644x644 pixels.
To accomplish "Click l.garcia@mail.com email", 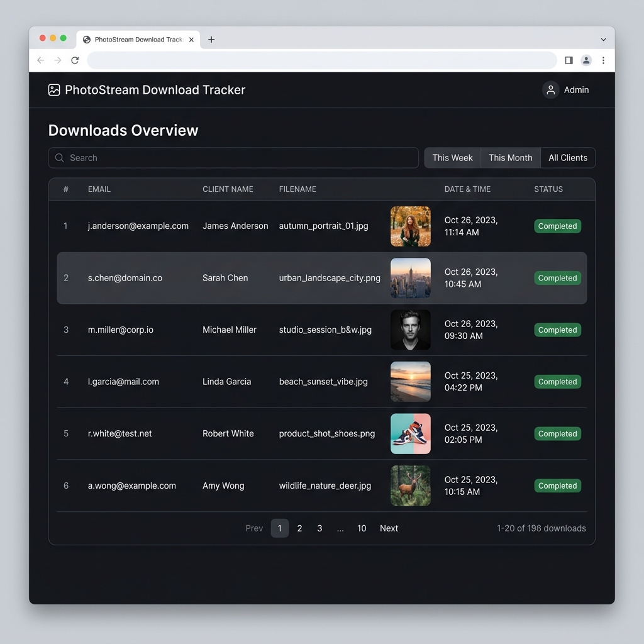I will tap(123, 382).
